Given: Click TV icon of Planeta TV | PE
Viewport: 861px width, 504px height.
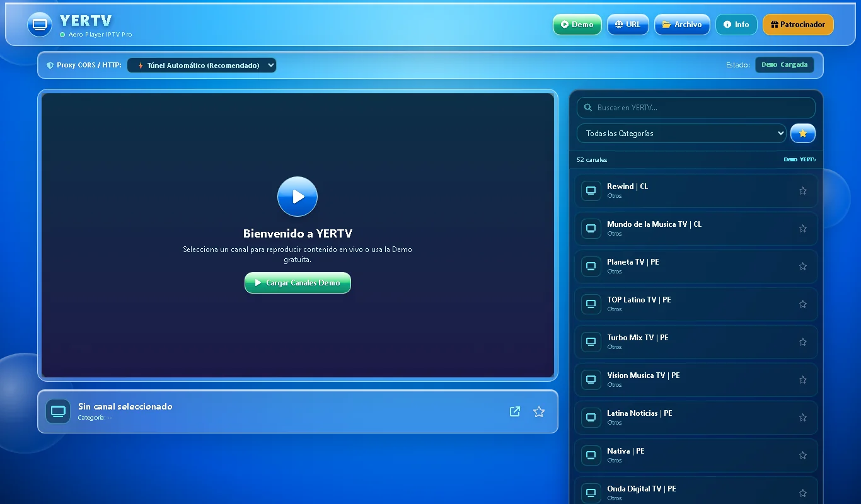Looking at the screenshot, I should (x=591, y=266).
